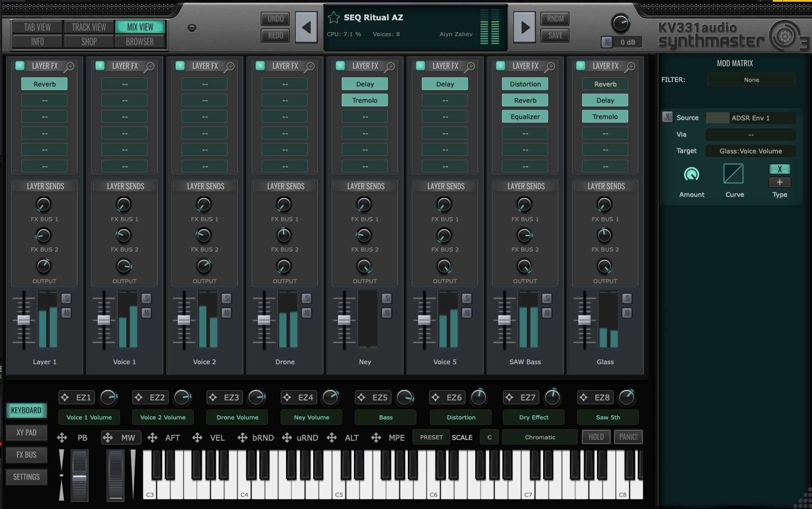The width and height of the screenshot is (812, 509).
Task: Toggle Layer FX power for Glass layer
Action: 581,66
